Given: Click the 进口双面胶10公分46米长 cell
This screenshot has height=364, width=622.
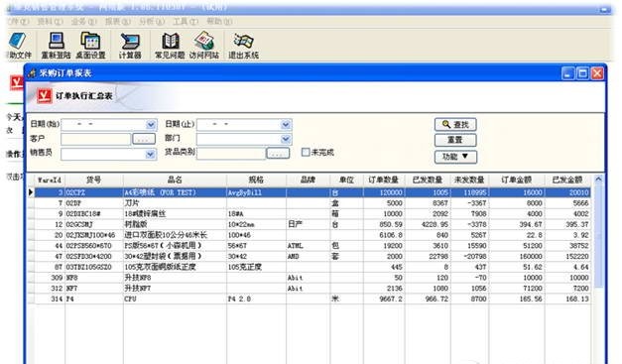Looking at the screenshot, I should 175,235.
